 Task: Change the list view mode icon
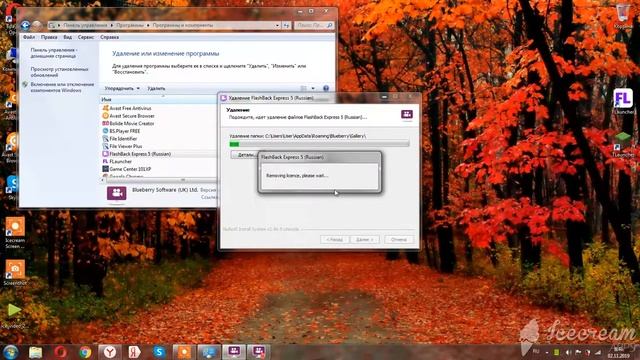(303, 88)
